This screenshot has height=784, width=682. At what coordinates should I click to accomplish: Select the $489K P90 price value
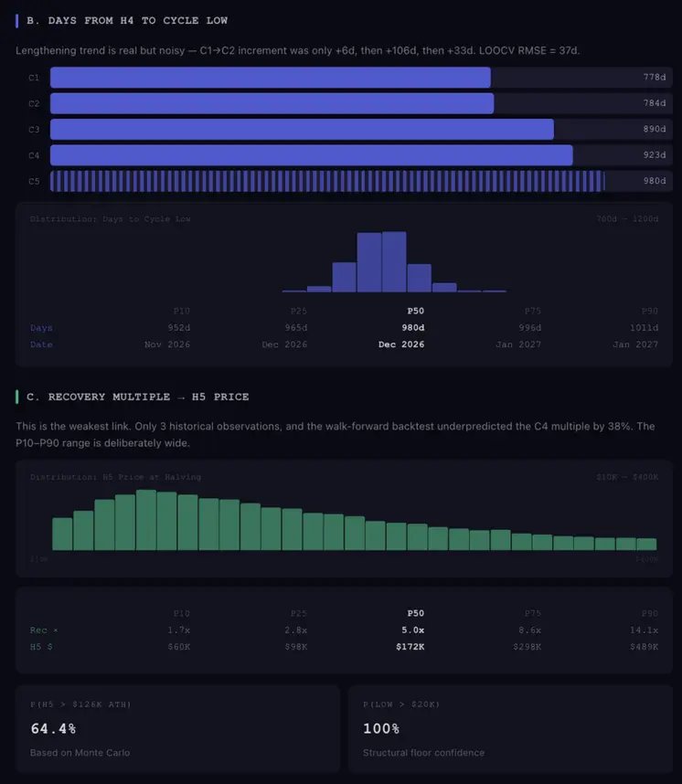coord(645,647)
